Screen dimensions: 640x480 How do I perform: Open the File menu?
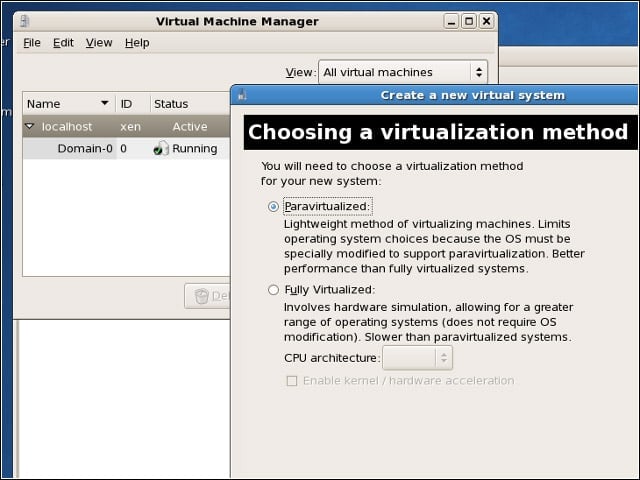click(x=32, y=43)
